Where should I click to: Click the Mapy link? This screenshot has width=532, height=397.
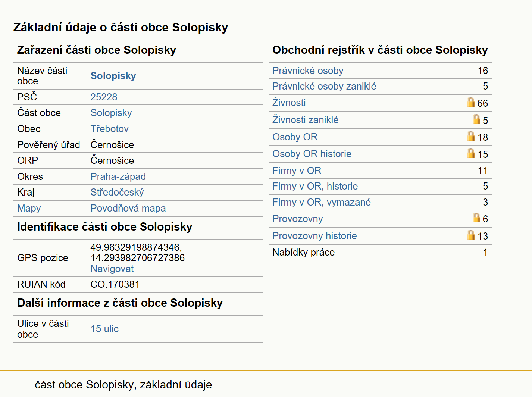(x=29, y=208)
